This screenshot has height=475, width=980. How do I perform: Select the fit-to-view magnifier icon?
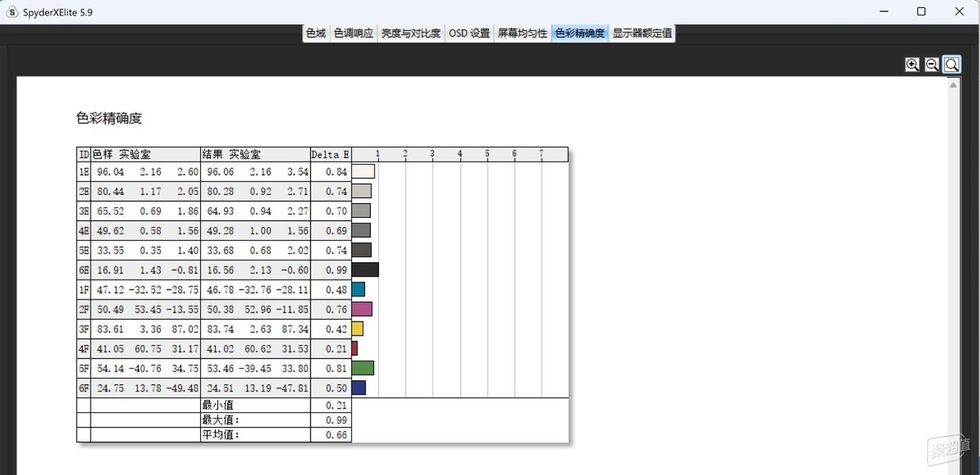tap(951, 64)
